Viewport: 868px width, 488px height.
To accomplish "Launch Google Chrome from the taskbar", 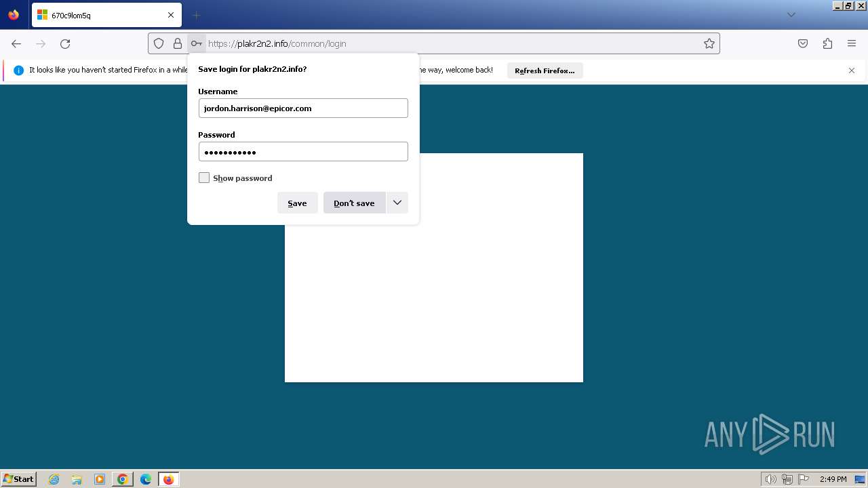I will pyautogui.click(x=123, y=479).
